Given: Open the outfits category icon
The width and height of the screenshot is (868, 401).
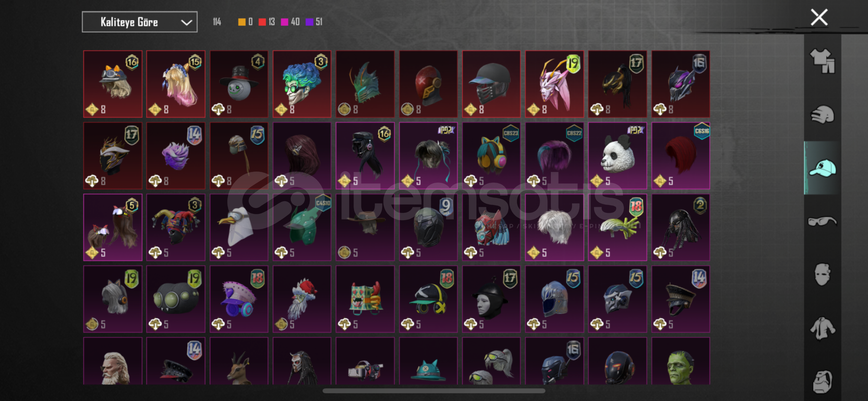Looking at the screenshot, I should click(822, 61).
